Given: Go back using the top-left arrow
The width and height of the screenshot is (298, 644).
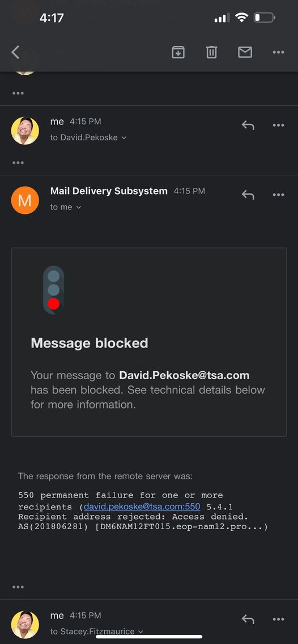Looking at the screenshot, I should pyautogui.click(x=16, y=52).
